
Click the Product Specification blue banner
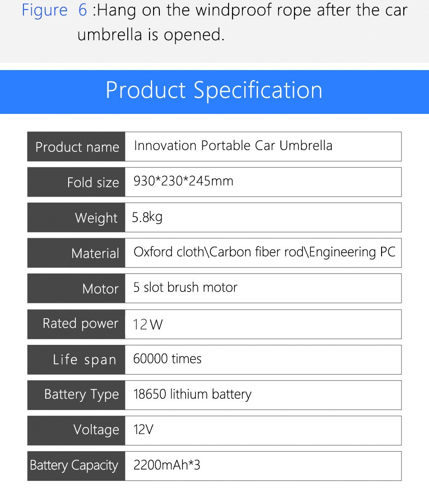point(214,92)
